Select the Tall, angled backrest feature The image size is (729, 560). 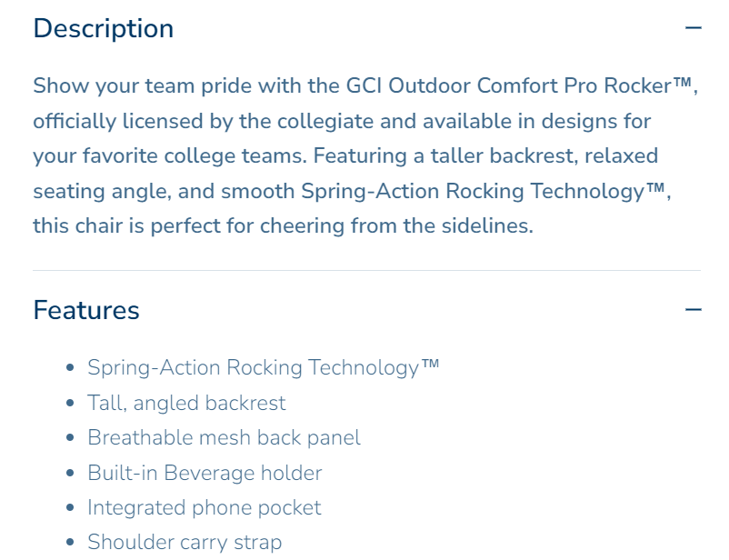click(186, 403)
